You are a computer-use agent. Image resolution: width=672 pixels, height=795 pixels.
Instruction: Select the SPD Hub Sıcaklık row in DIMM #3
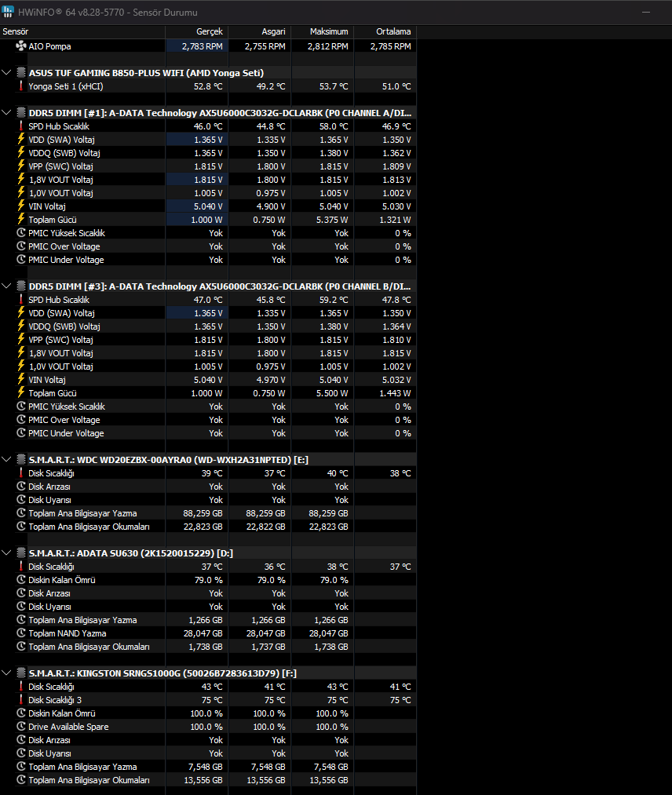click(208, 300)
